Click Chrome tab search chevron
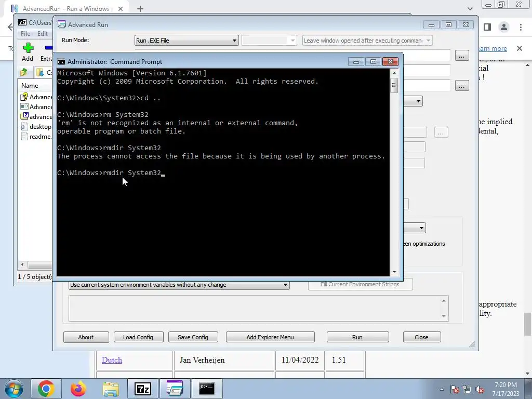Image resolution: width=532 pixels, height=399 pixels. (470, 9)
